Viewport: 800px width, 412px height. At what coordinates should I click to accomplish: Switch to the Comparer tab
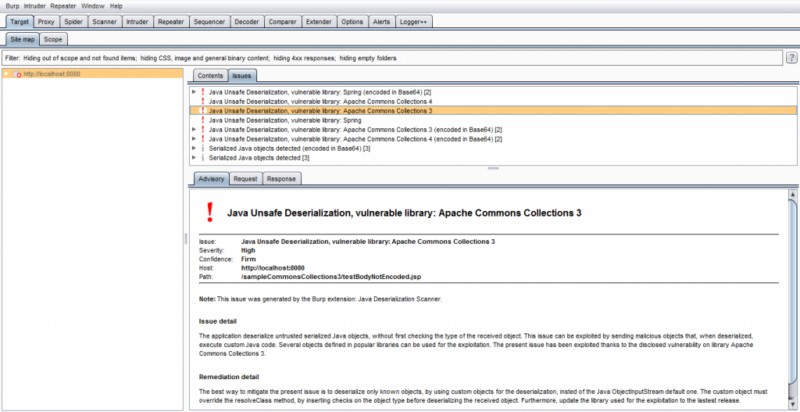click(283, 22)
